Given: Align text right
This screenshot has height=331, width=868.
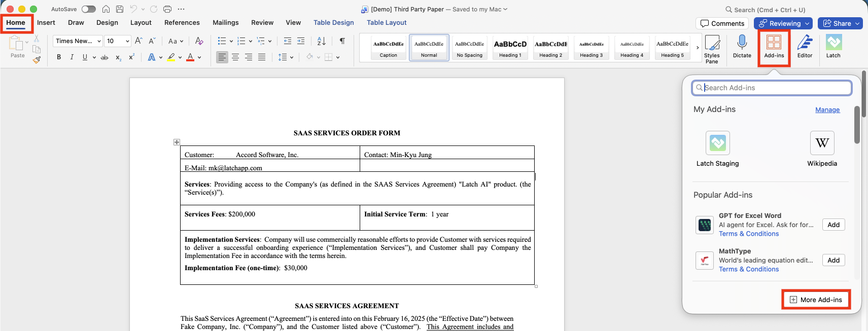Looking at the screenshot, I should click(x=249, y=57).
